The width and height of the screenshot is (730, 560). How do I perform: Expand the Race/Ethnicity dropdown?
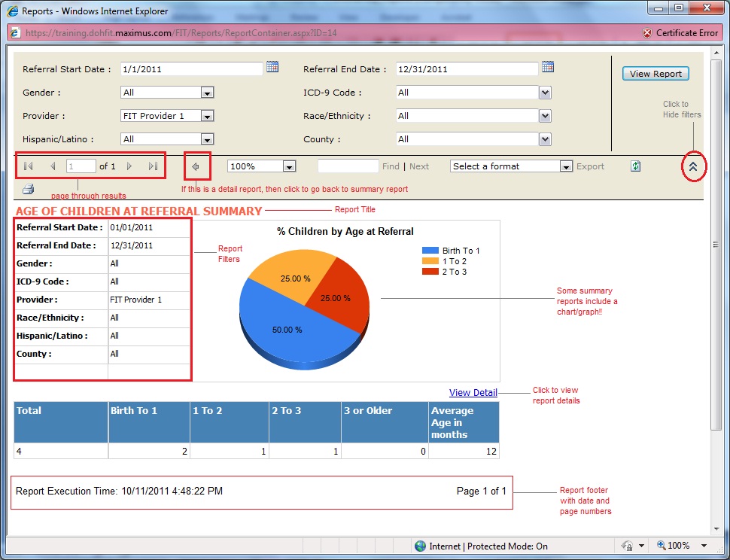tap(545, 116)
